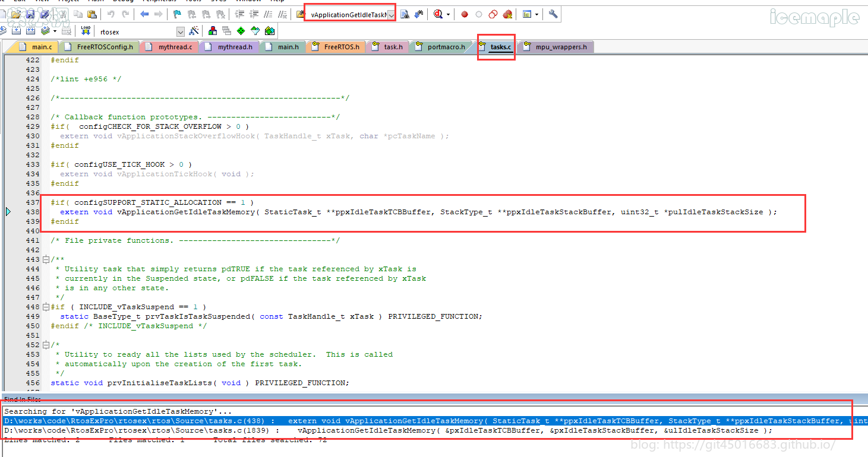
Task: Open Find in Files icon left of search box
Action: pos(300,14)
